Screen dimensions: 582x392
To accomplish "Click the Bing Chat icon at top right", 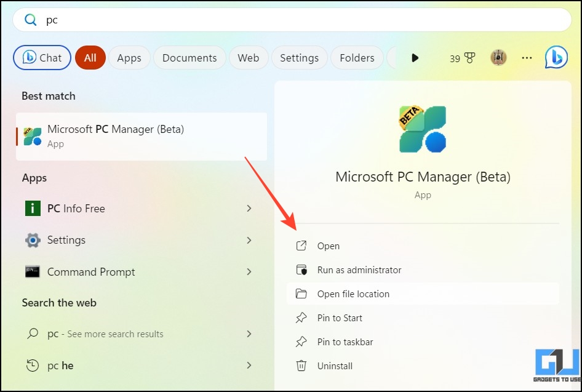I will (556, 58).
